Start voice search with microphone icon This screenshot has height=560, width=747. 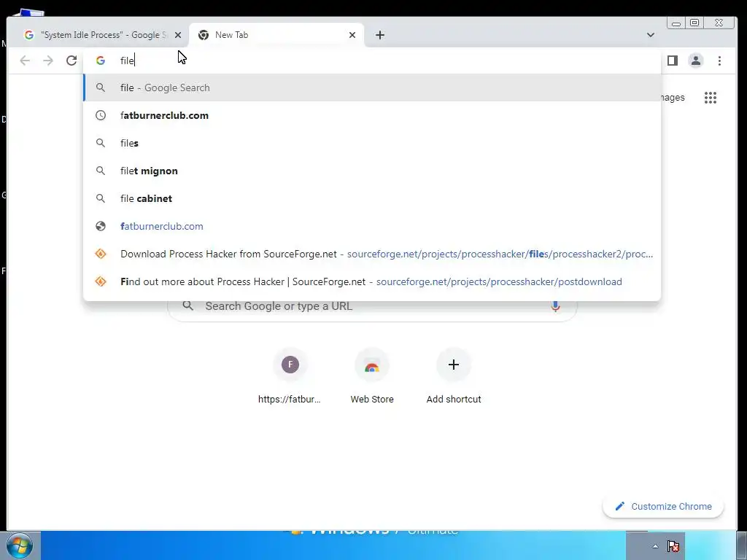(555, 306)
